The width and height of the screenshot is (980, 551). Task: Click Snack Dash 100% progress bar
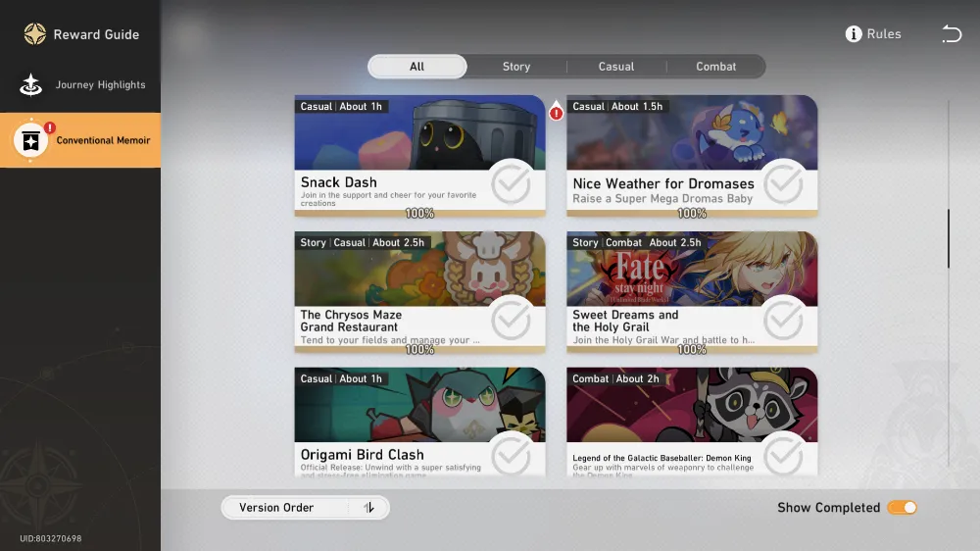pyautogui.click(x=420, y=214)
